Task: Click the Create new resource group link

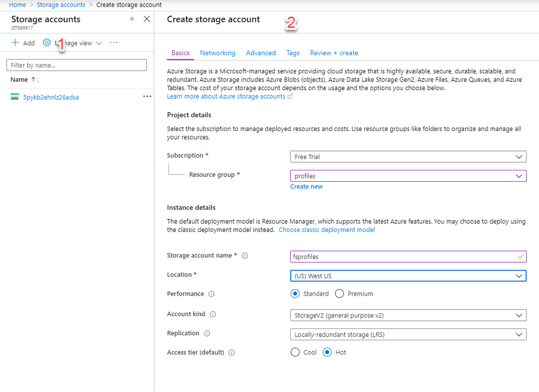Action: point(306,187)
